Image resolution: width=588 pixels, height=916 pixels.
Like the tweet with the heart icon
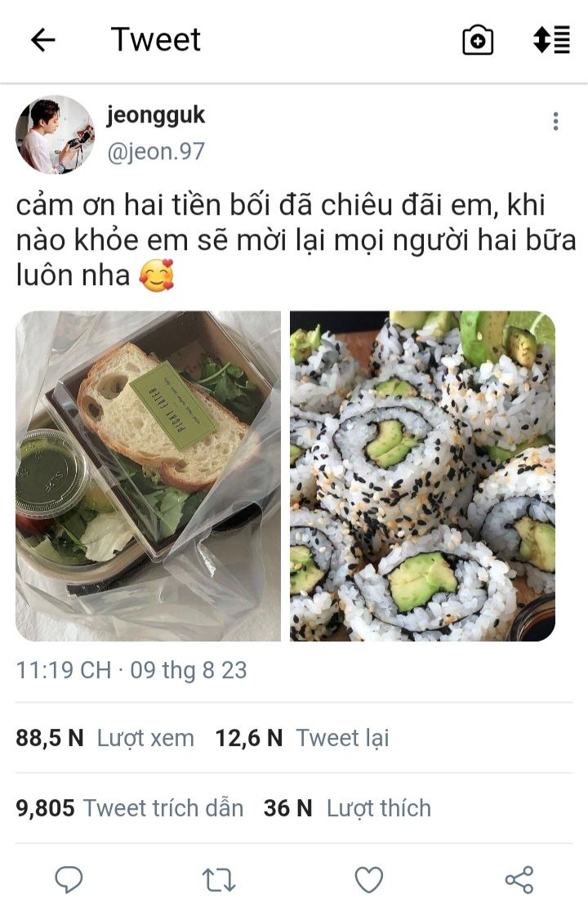pos(369,880)
